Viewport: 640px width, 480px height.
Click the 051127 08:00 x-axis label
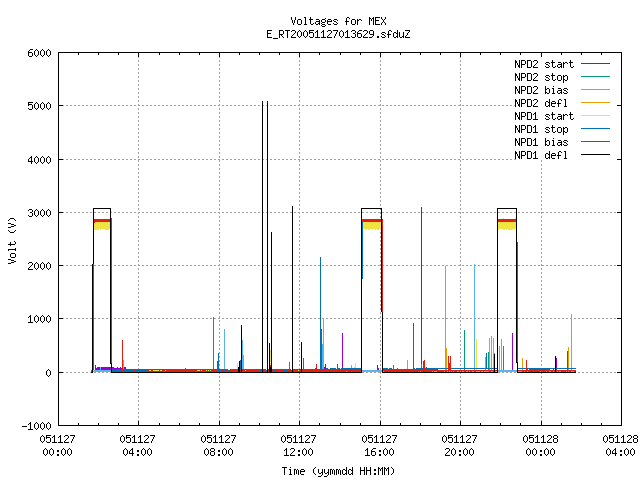[x=218, y=446]
